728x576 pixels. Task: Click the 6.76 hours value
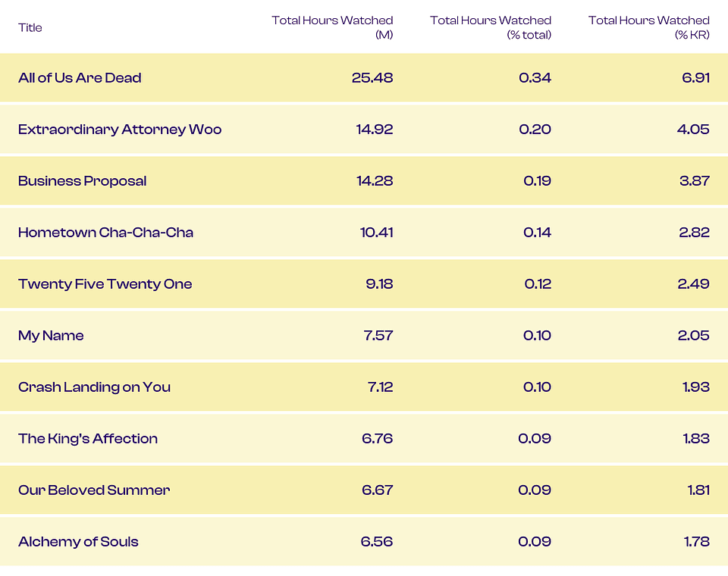point(378,438)
